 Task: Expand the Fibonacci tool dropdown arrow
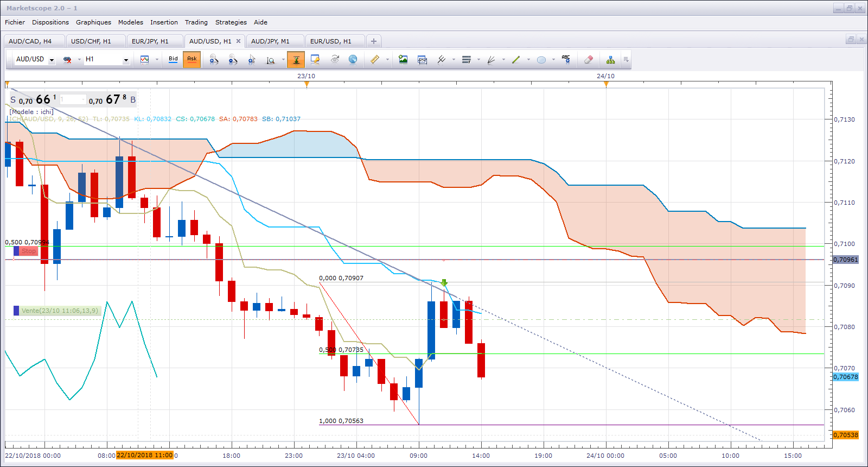click(x=478, y=60)
